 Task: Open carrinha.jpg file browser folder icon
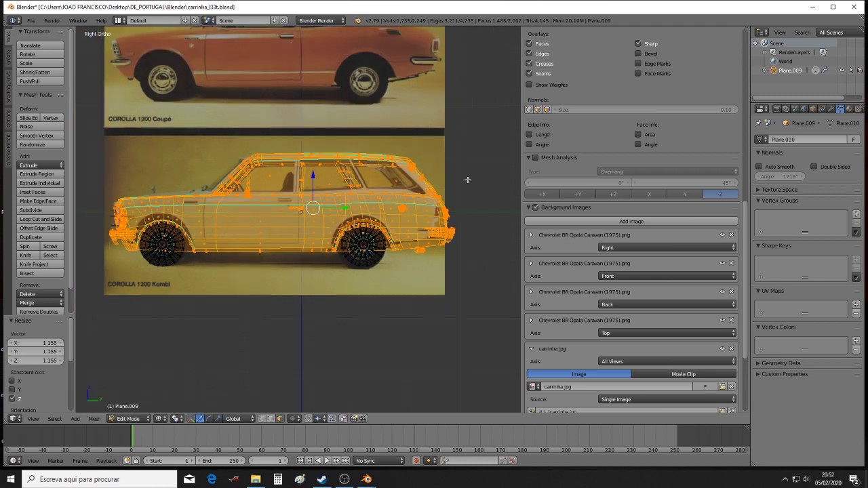pyautogui.click(x=722, y=386)
